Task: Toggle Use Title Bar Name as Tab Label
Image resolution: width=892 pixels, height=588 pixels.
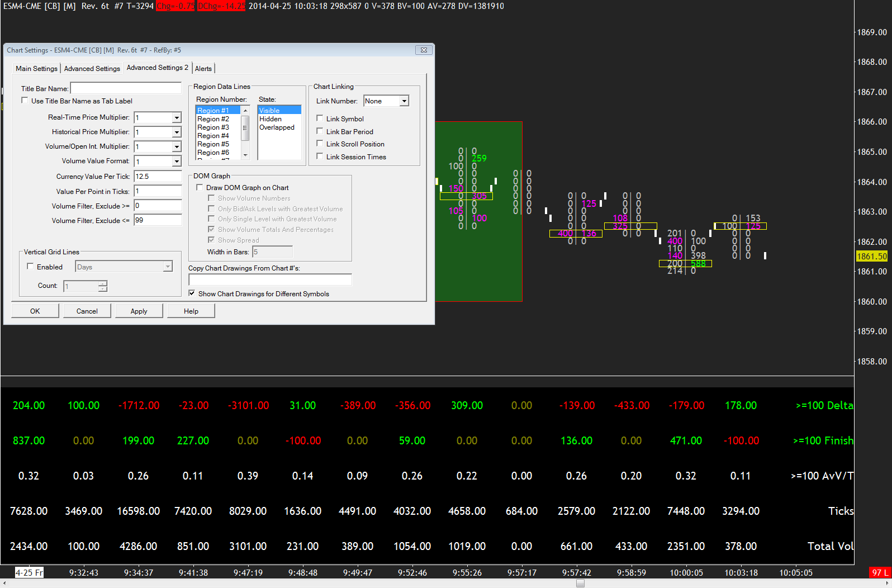Action: point(25,101)
